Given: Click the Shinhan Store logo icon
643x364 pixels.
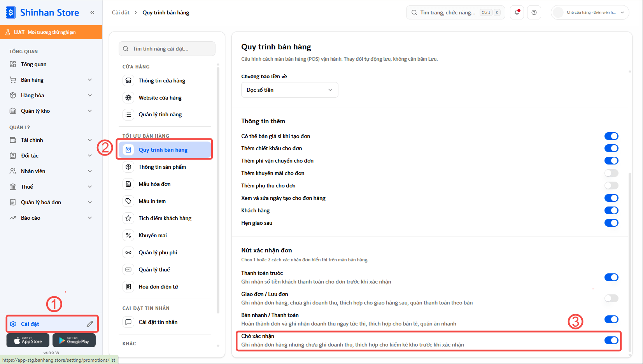Looking at the screenshot, I should pos(11,12).
